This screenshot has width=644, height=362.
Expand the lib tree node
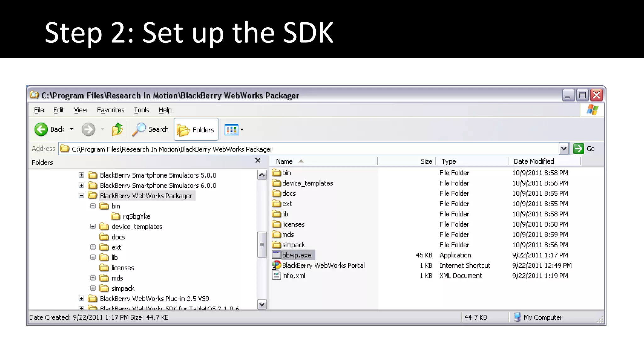click(x=93, y=257)
